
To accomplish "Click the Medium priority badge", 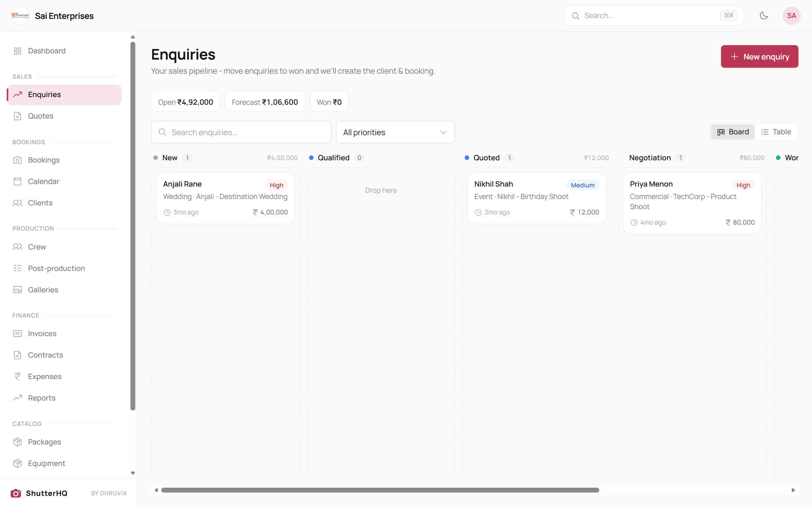I will [582, 185].
